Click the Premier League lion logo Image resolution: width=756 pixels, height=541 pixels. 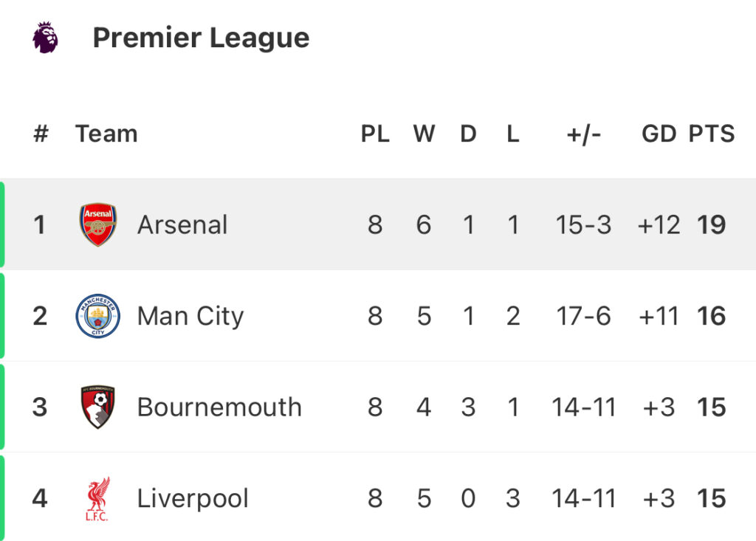pos(45,38)
